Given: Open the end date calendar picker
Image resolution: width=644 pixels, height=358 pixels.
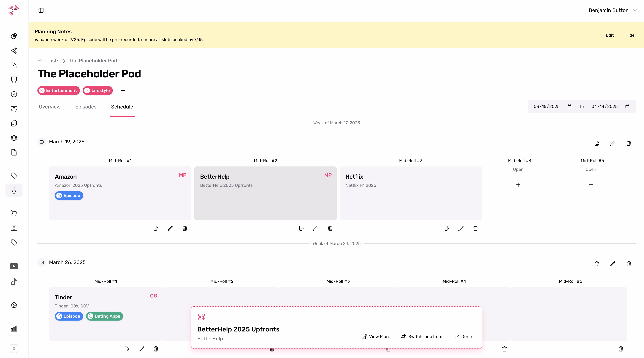Looking at the screenshot, I should click(627, 106).
